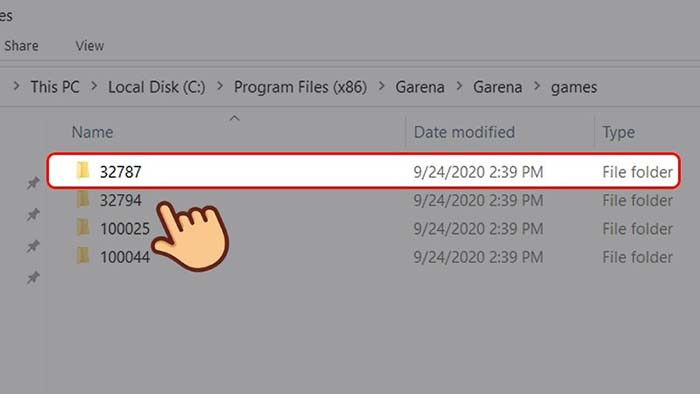Expand chevron after Program Files (x86)
This screenshot has height=394, width=700.
point(381,87)
